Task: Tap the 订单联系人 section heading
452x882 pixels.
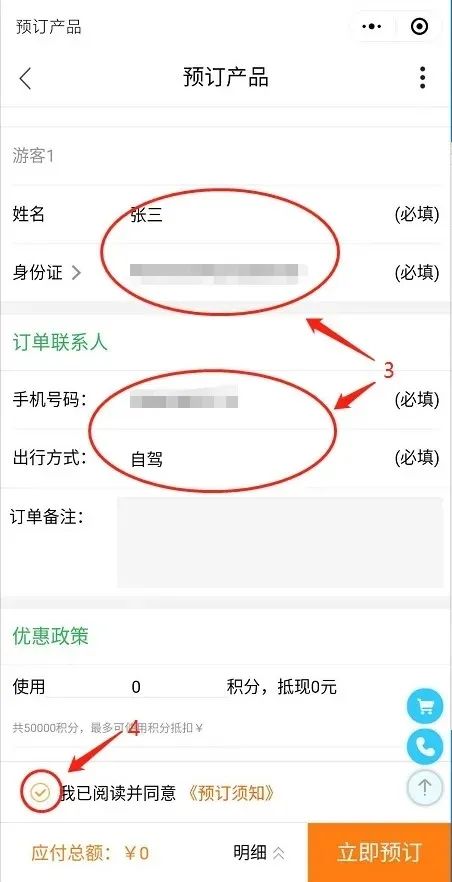Action: pyautogui.click(x=60, y=343)
